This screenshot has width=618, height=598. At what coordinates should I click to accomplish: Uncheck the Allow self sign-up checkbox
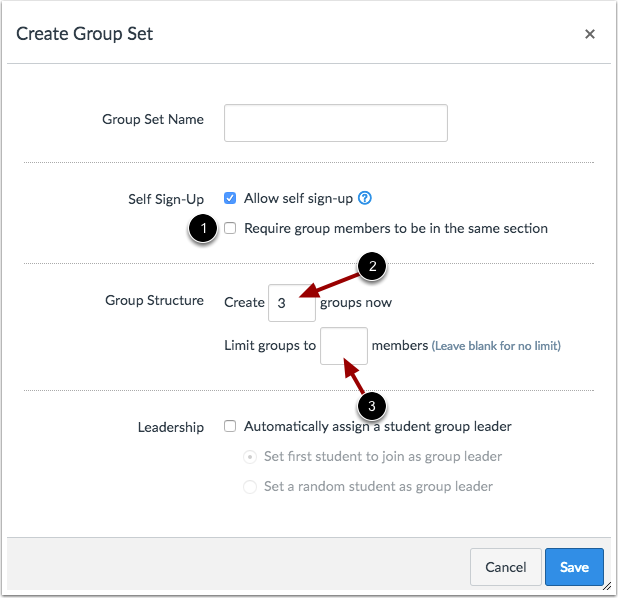pos(230,198)
